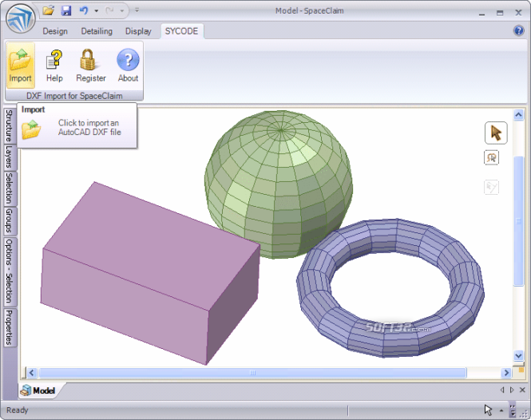Open the SpaceClaim application menu orb
Screen dimensions: 531x420
(x=20, y=18)
